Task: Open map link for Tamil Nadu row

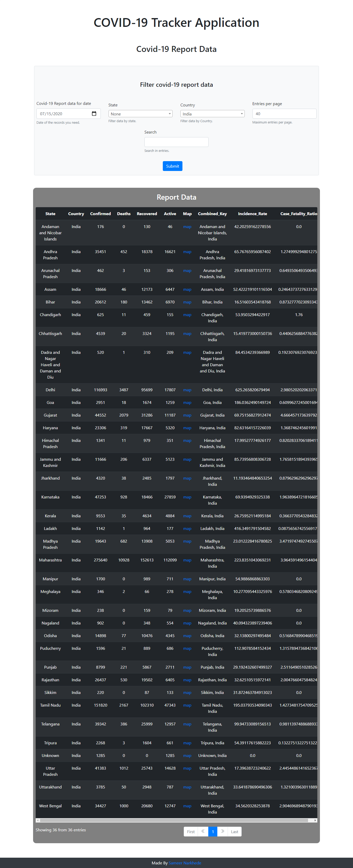Action: (187, 705)
